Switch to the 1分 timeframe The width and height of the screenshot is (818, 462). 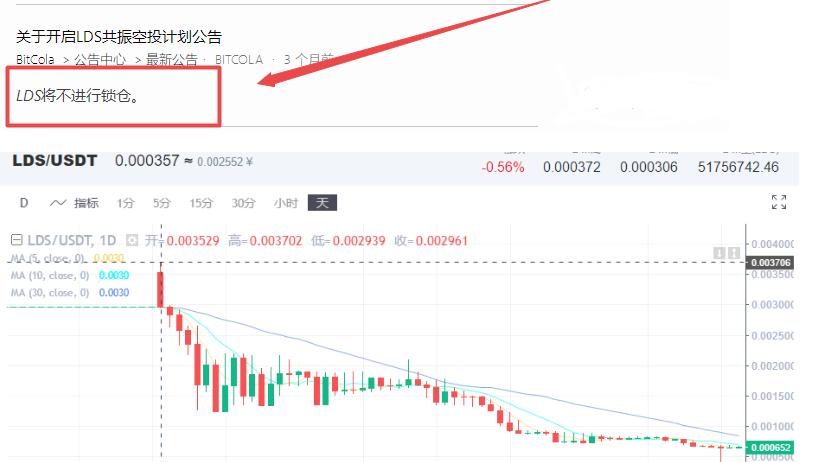pos(125,203)
